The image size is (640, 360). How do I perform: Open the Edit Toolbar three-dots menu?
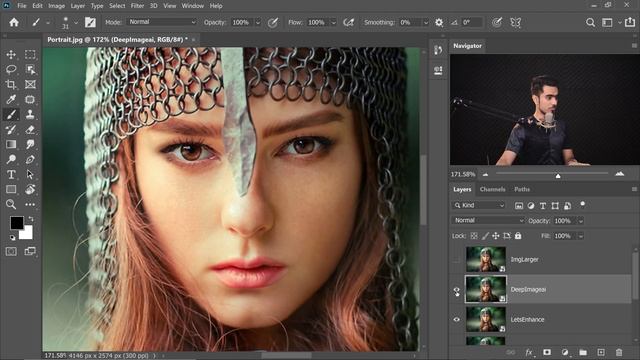(x=30, y=204)
